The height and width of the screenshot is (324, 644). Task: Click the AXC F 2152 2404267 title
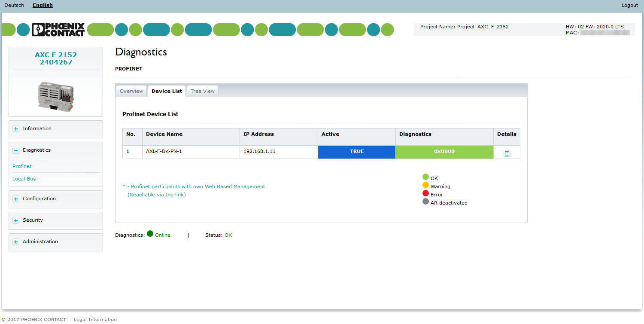pos(56,58)
